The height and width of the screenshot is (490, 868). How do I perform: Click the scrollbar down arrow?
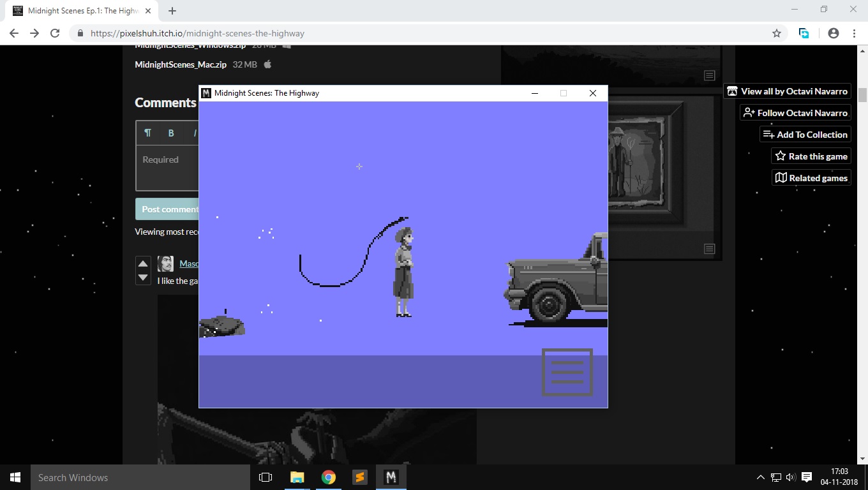(x=862, y=458)
